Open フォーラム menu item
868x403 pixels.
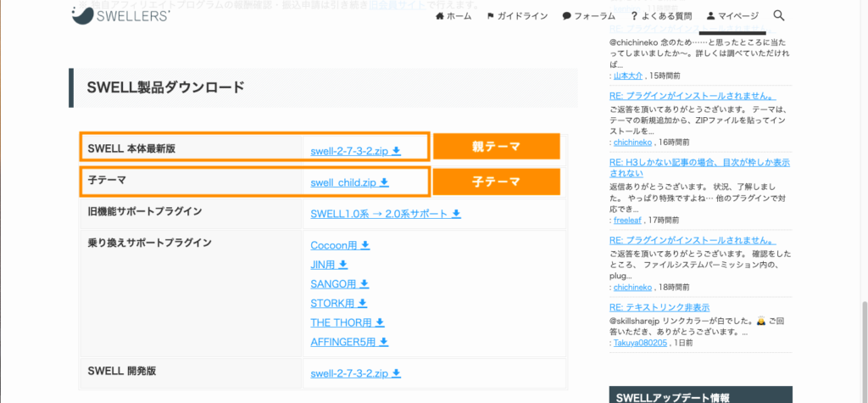pos(588,16)
